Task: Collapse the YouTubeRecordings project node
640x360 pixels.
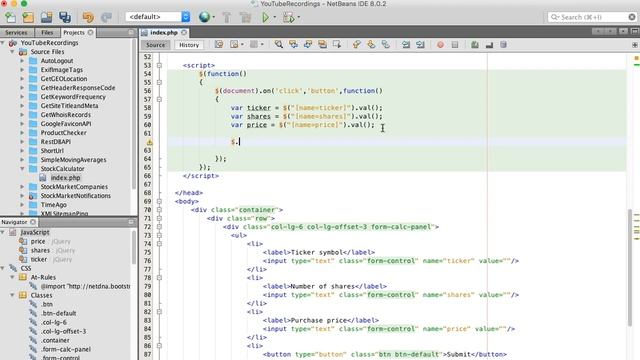Action: pyautogui.click(x=3, y=42)
